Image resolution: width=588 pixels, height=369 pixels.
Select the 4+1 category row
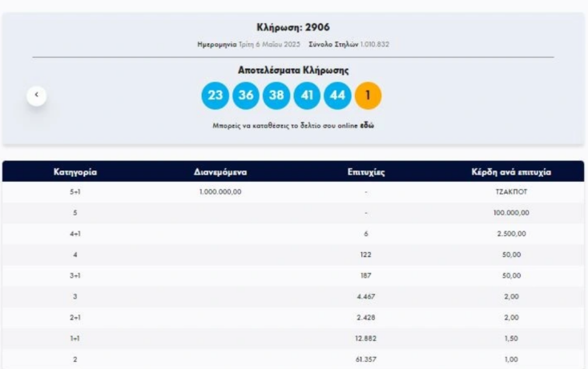tap(75, 234)
